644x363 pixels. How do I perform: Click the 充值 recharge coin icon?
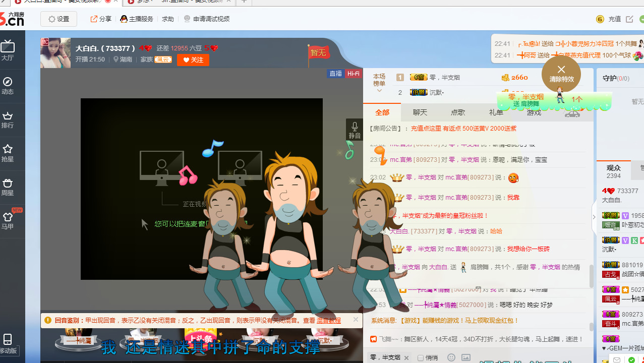pos(600,19)
